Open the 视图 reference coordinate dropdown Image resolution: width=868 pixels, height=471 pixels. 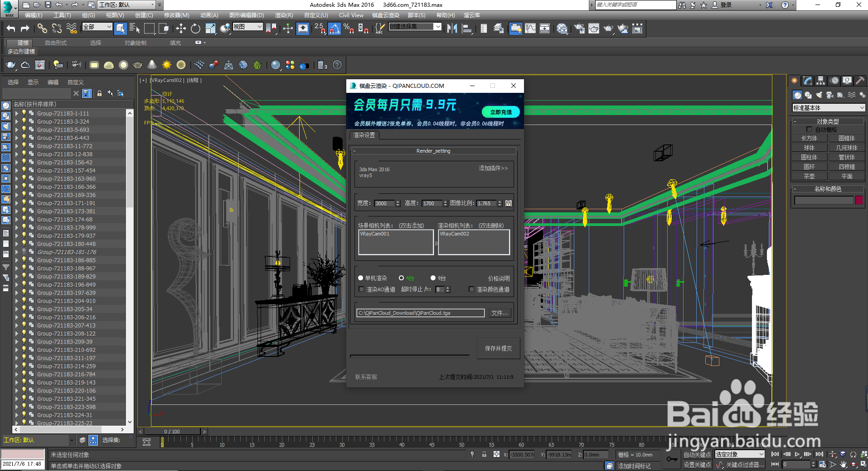(x=247, y=27)
